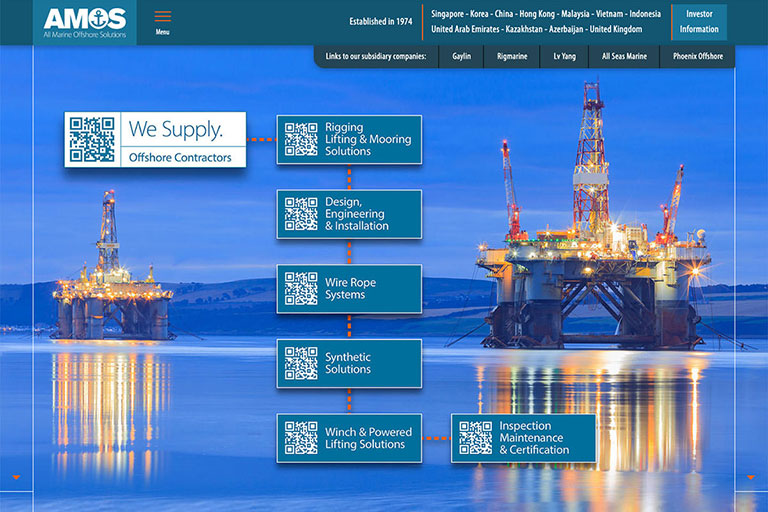This screenshot has width=768, height=512.
Task: Click QR code beside We Supply
Action: [92, 140]
